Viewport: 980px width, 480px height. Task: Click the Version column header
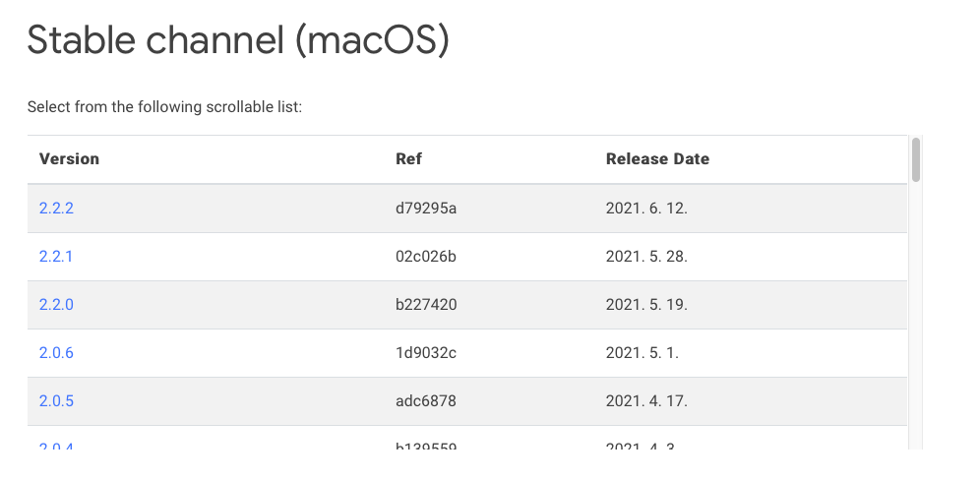click(69, 159)
